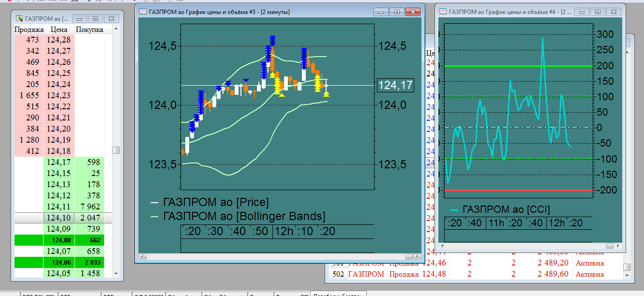The image size is (644, 296).
Task: Close the ГАЗПРОМ order book window
Action: click(x=111, y=18)
